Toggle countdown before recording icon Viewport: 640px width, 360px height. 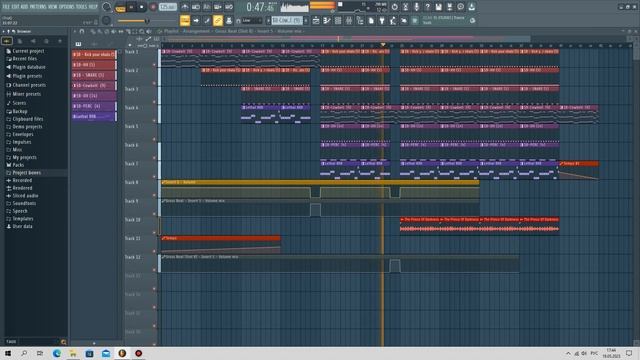click(x=207, y=7)
